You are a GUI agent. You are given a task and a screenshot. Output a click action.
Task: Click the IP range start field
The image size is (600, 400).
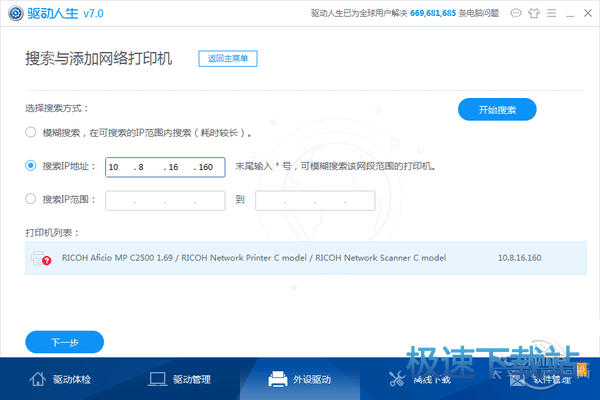[x=165, y=201]
